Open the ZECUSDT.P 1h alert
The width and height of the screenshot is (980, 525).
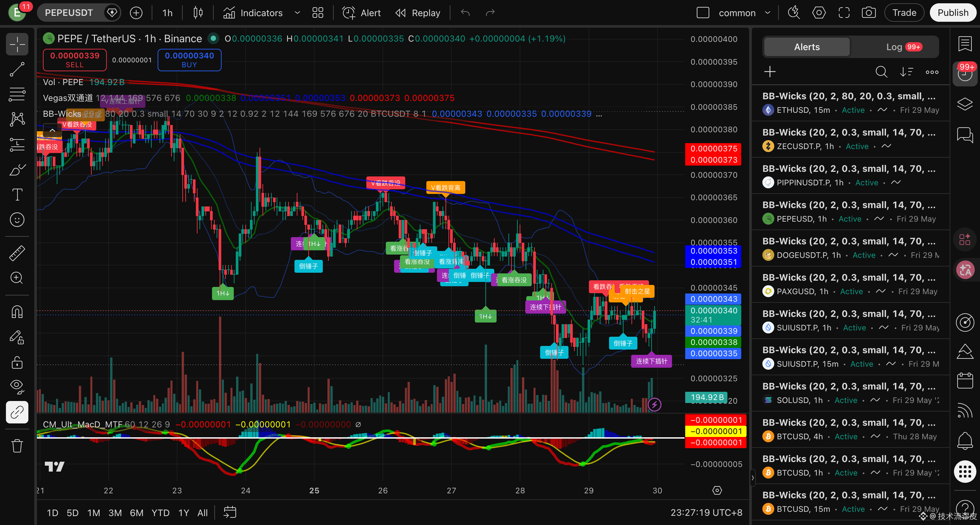851,139
